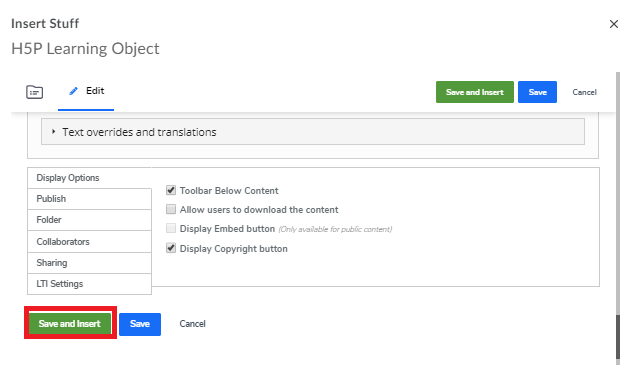Screen dimensions: 623x365
Task: Uncheck Toolbar Below Content
Action: pos(171,191)
